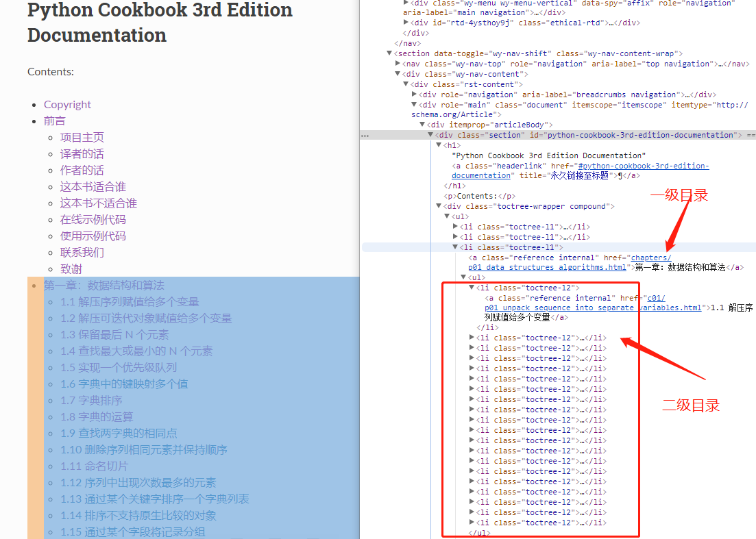Select the closing </nav> tag line
Viewport: 756px width, 539px height.
pos(408,43)
